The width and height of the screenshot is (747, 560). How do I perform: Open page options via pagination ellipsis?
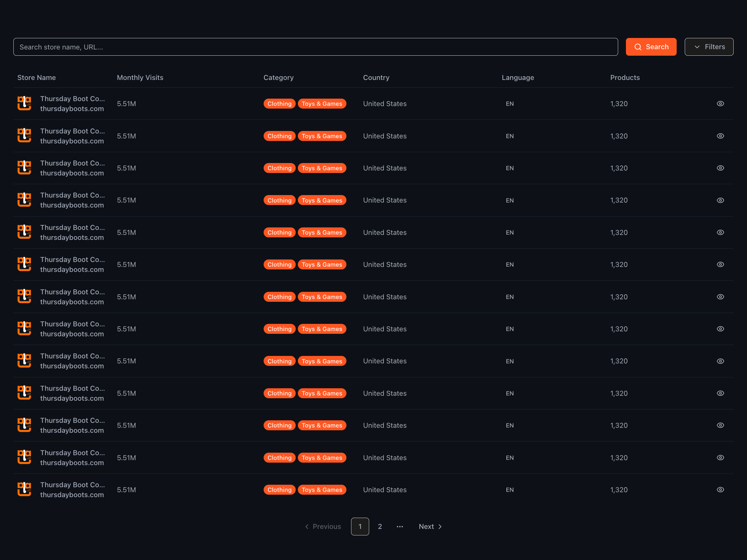(400, 526)
